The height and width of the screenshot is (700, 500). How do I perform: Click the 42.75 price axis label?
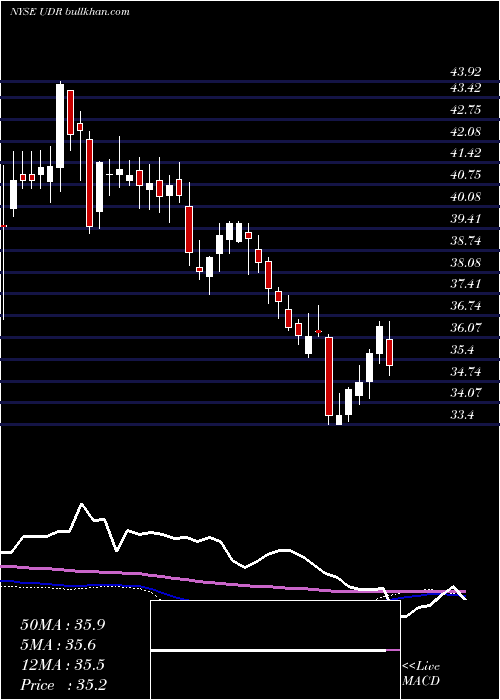click(x=465, y=110)
